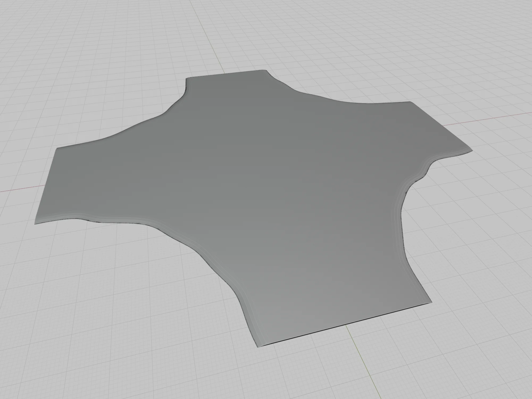Click the mesh's bottom-left front corner
Image resolution: width=532 pixels, height=399 pixels.
tap(258, 346)
